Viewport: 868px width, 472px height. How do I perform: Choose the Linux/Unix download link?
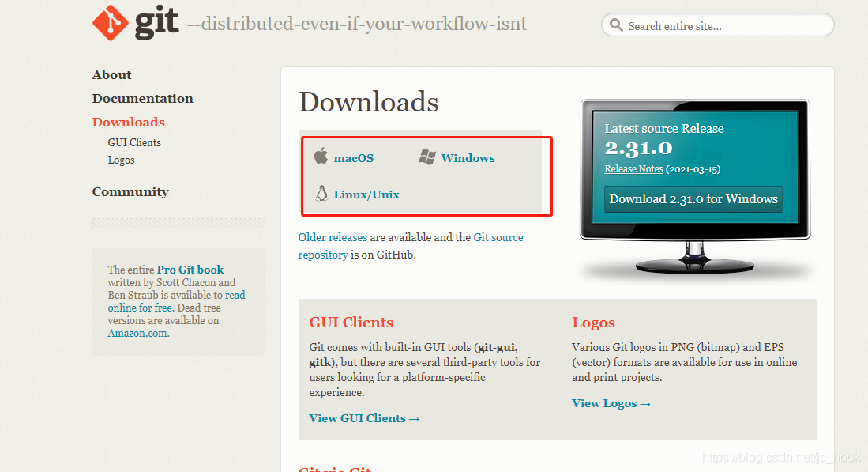click(x=366, y=194)
